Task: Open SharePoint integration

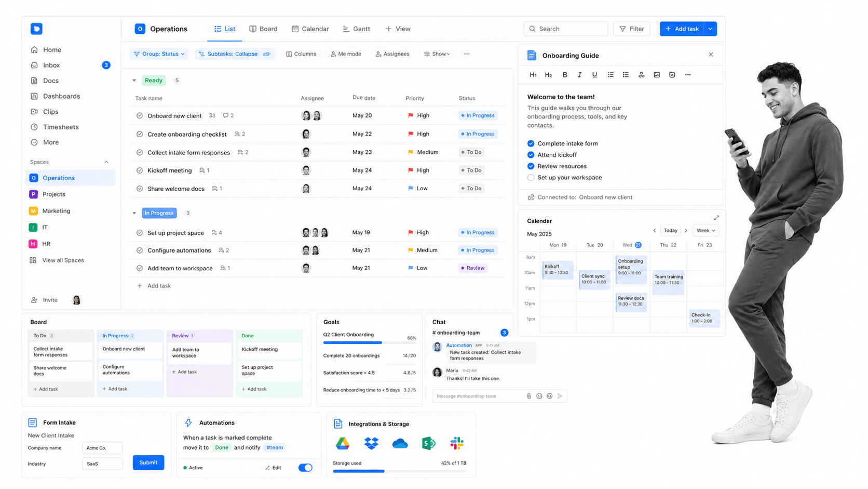Action: click(x=428, y=443)
